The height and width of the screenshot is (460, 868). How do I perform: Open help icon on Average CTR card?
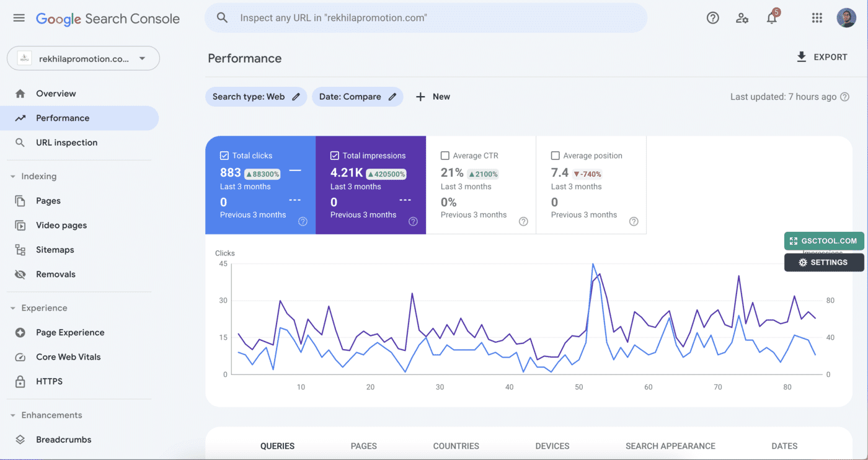coord(523,221)
